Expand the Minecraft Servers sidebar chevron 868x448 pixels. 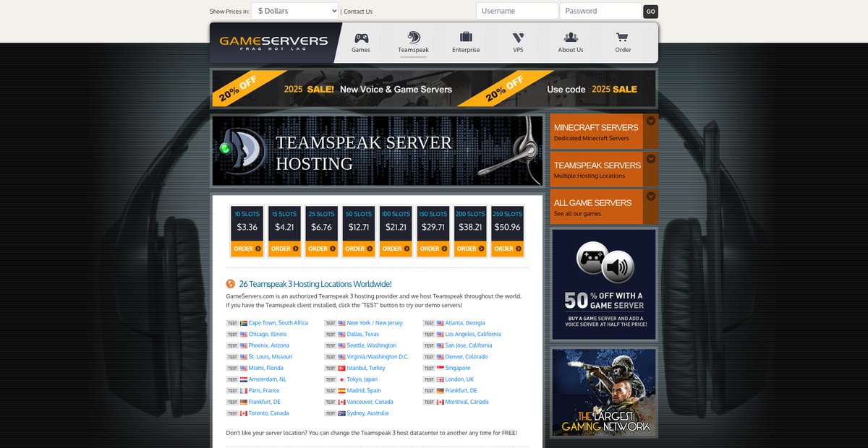click(x=651, y=121)
